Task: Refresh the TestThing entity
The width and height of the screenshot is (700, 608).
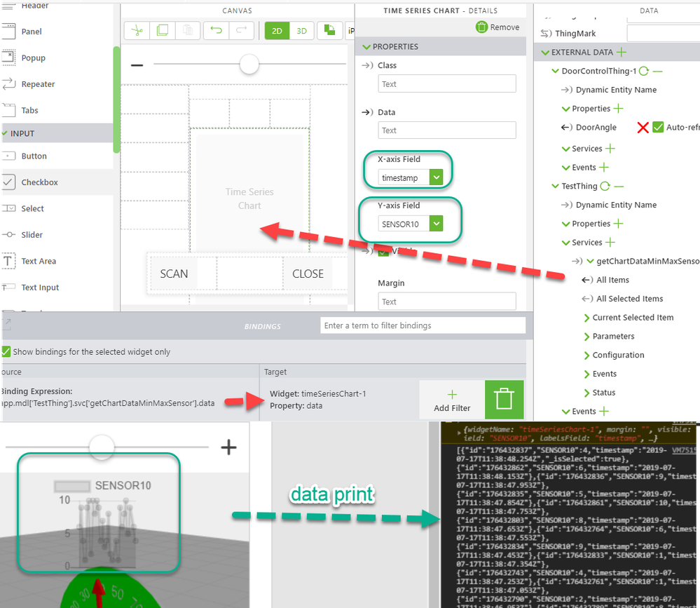Action: tap(605, 187)
